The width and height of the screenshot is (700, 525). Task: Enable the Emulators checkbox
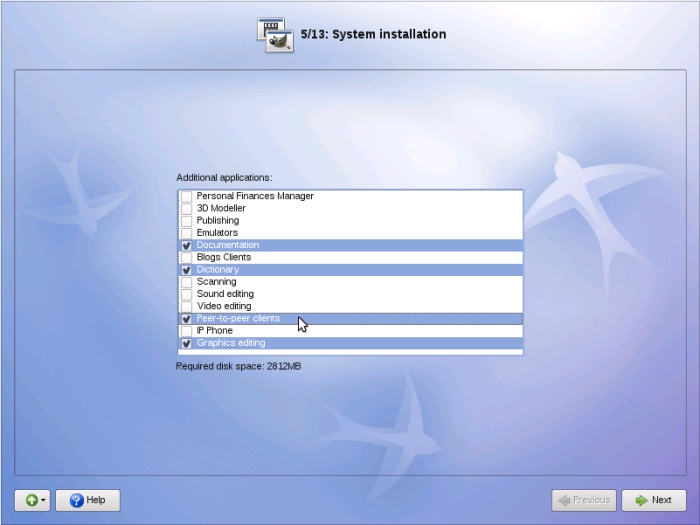point(187,233)
